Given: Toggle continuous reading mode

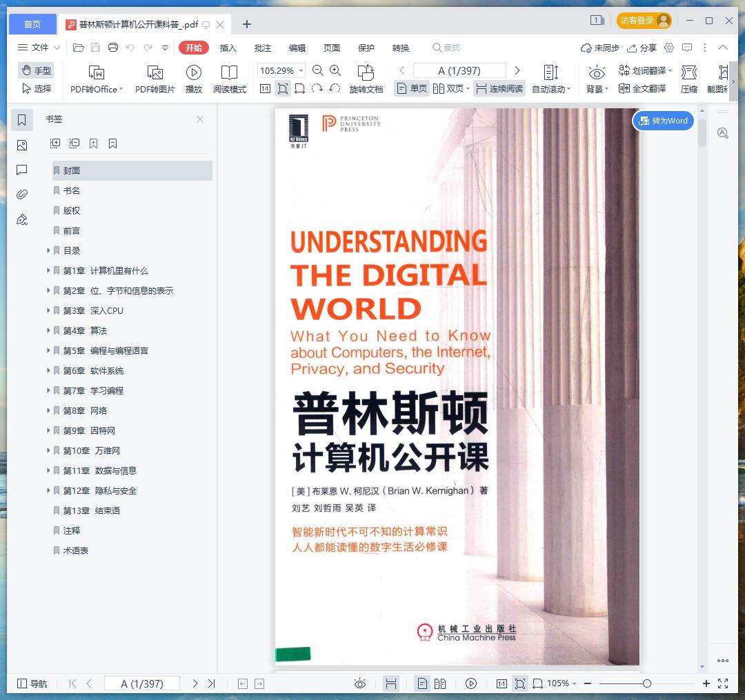Looking at the screenshot, I should pos(499,88).
